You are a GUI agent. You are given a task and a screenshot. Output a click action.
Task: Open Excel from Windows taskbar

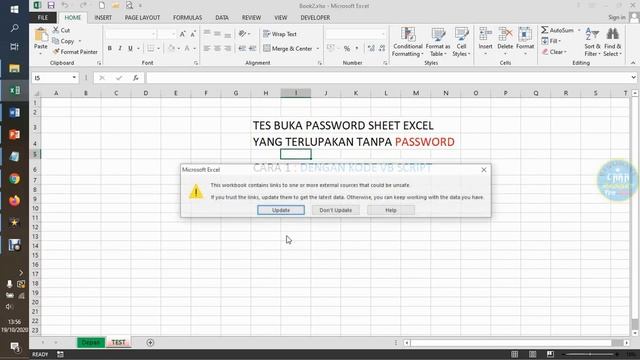tap(15, 90)
